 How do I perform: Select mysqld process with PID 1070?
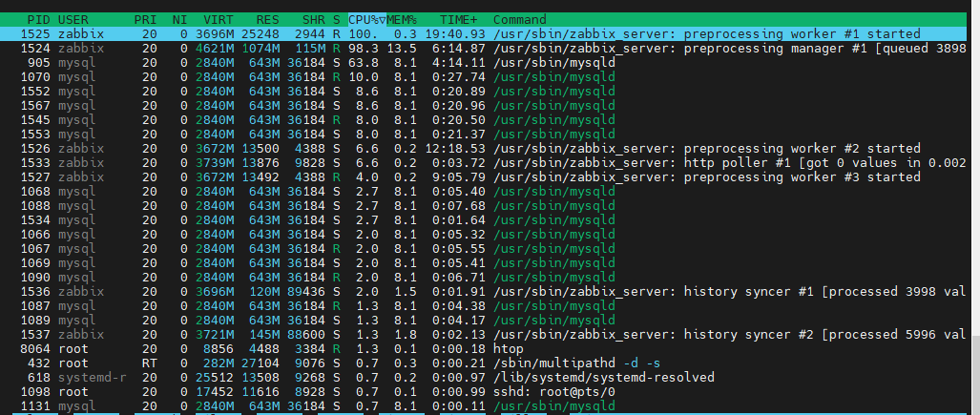click(483, 77)
